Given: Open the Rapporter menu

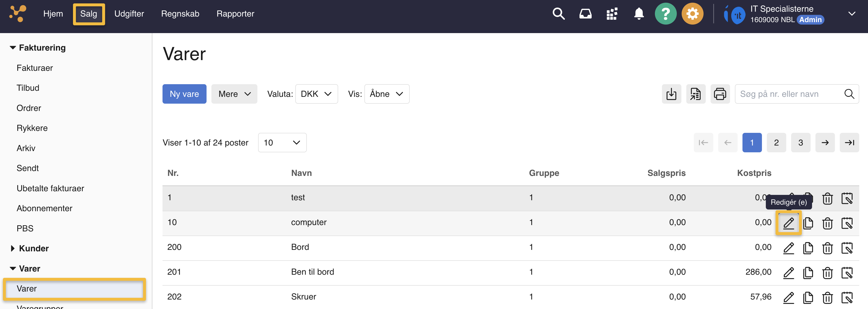Looking at the screenshot, I should (235, 14).
